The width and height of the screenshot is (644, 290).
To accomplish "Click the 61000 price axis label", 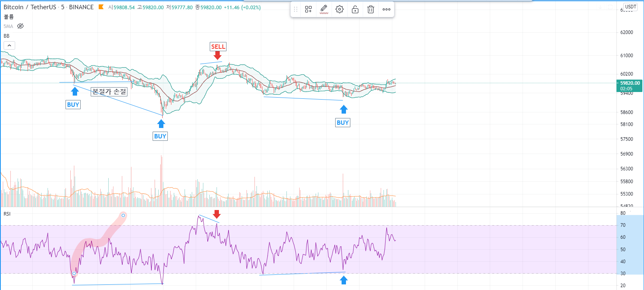I will pos(626,56).
